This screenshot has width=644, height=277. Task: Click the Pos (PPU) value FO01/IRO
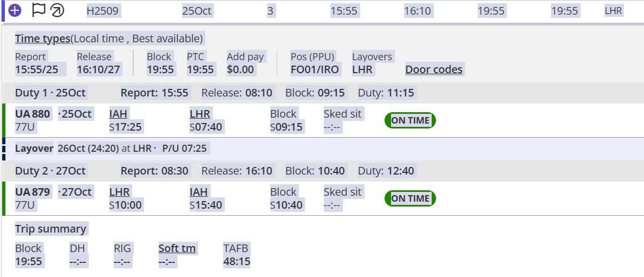tap(315, 69)
